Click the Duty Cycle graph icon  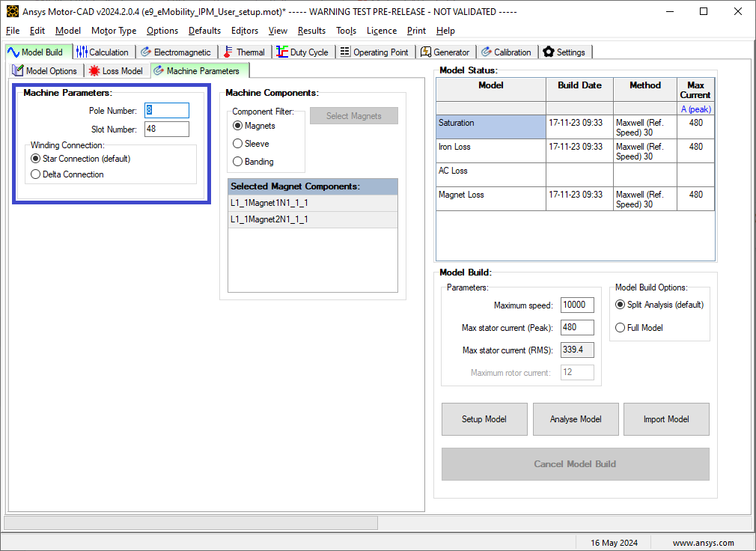click(282, 52)
